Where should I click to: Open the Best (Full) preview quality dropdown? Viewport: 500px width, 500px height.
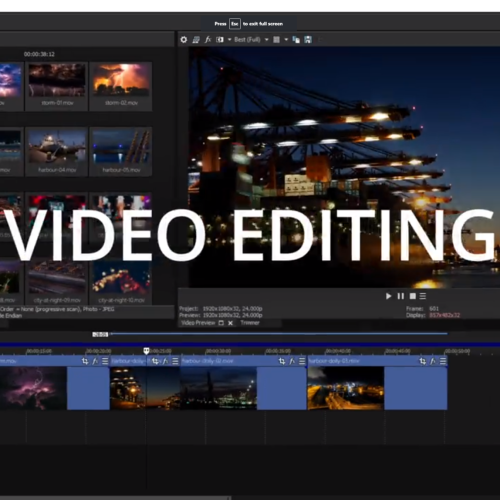coord(251,40)
